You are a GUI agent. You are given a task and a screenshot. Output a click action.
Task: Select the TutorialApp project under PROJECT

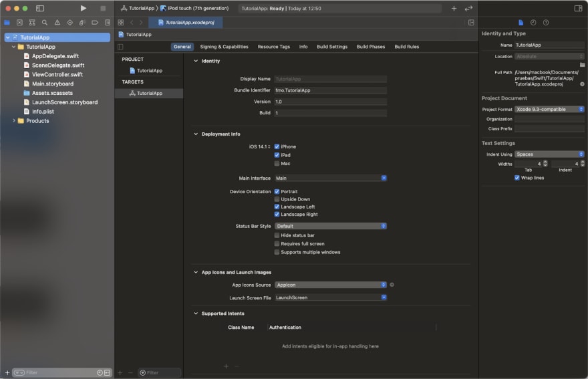click(149, 71)
